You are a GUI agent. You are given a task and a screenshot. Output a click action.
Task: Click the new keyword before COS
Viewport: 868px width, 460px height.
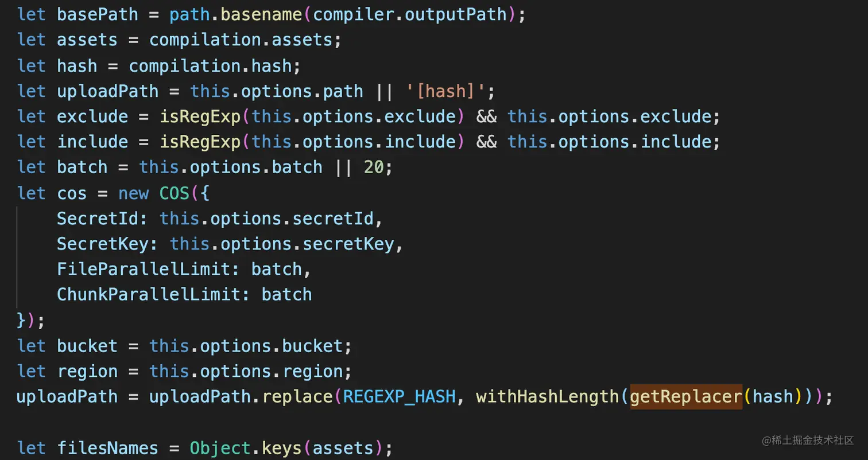pos(133,193)
